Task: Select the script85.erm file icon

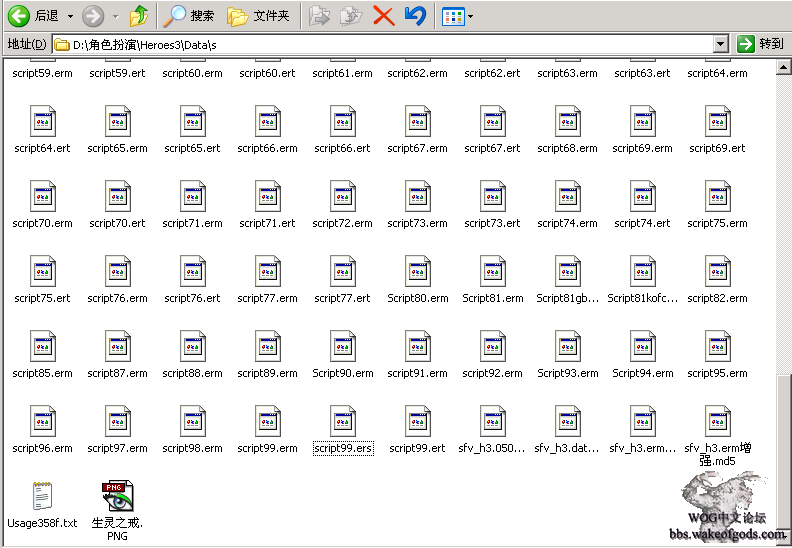Action: 42,346
